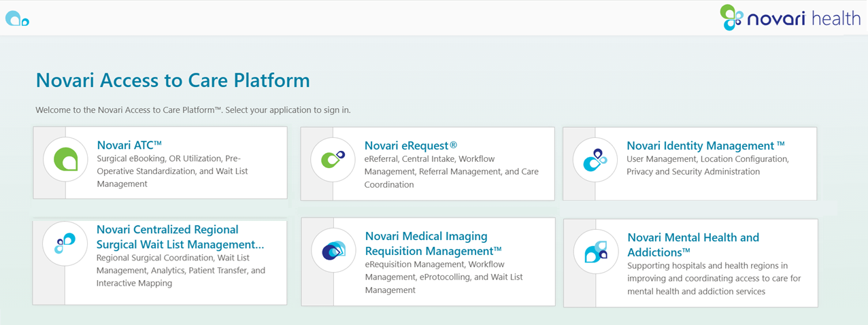This screenshot has width=868, height=325.
Task: Click the Novari Health logo at top right
Action: coord(790,18)
